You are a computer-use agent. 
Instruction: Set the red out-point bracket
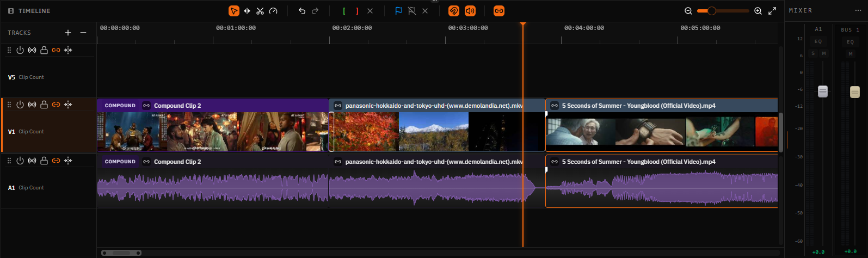357,11
